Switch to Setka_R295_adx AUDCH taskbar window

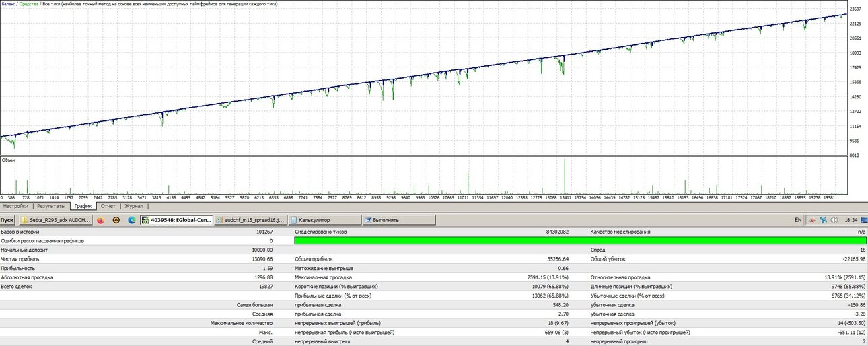pos(55,219)
